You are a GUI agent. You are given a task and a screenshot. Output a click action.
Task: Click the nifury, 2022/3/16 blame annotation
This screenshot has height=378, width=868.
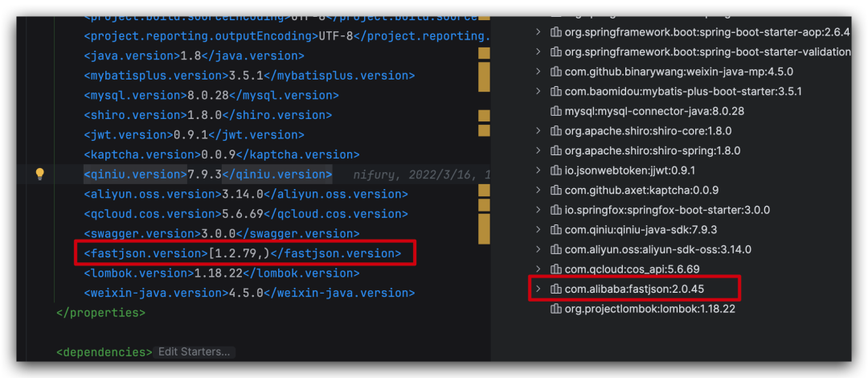tap(422, 175)
